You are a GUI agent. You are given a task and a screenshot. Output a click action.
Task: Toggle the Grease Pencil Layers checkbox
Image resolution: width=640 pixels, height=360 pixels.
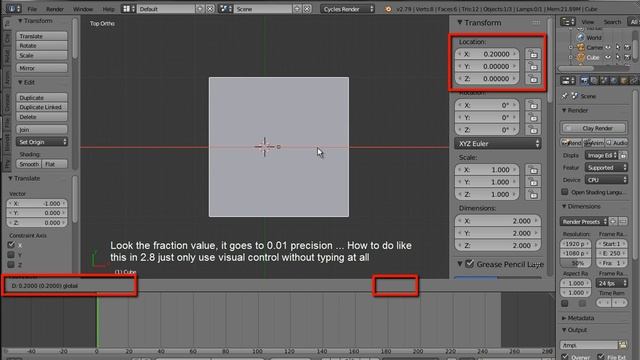(x=469, y=264)
